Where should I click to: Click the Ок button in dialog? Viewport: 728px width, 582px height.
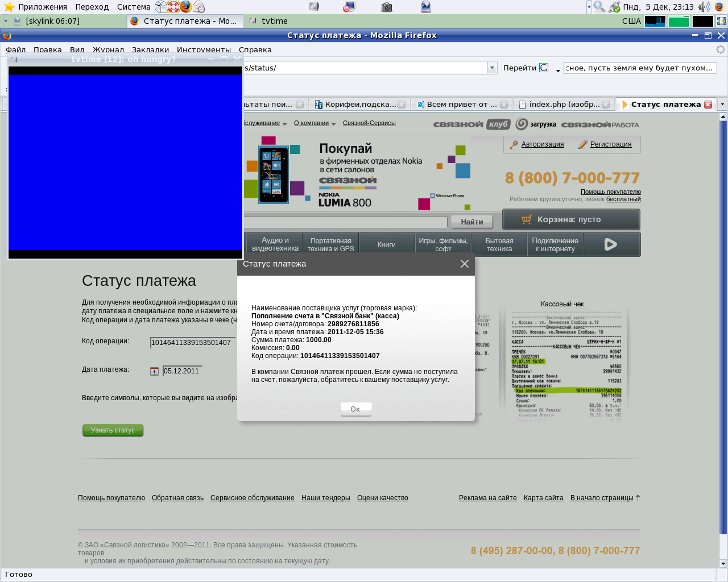click(x=355, y=409)
